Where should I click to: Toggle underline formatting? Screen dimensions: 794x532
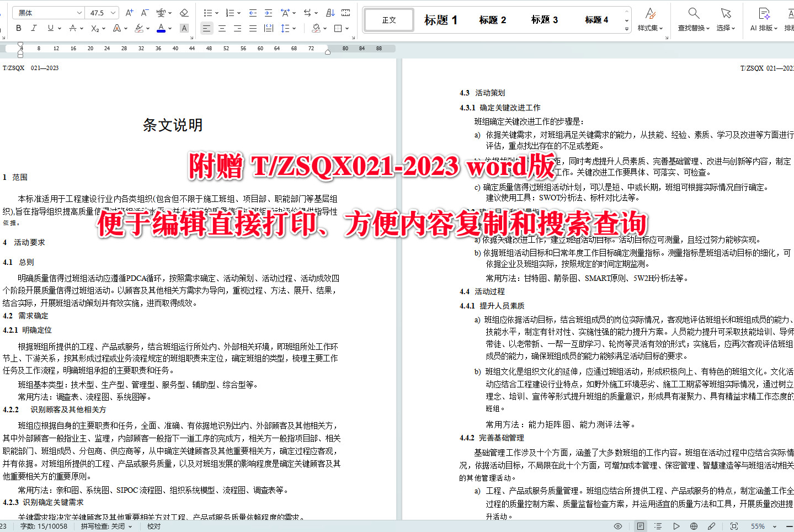[51, 28]
